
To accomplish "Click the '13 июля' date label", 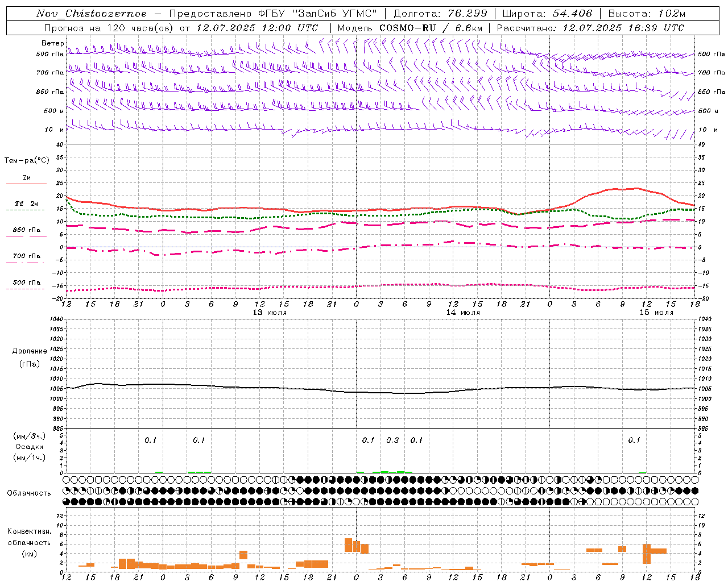I will point(270,313).
